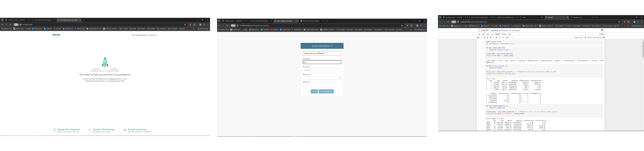The height and width of the screenshot is (151, 644).
Task: Copy the selected cell in Jupyter toolbar
Action: [x=488, y=37]
